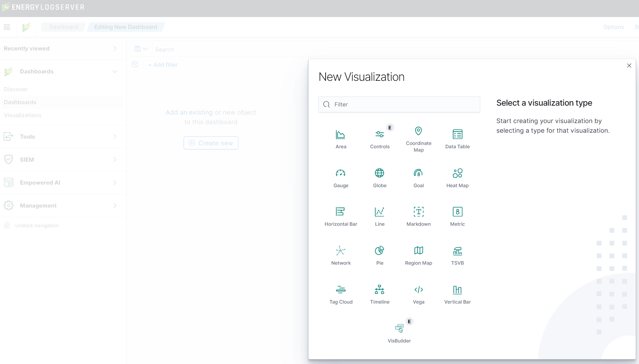Viewport: 639px width, 364px height.
Task: Toggle the hamburger navigation menu
Action: [7, 27]
